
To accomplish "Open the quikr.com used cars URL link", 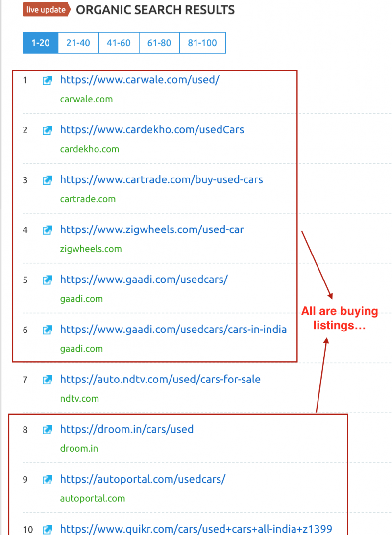I will coord(196,529).
